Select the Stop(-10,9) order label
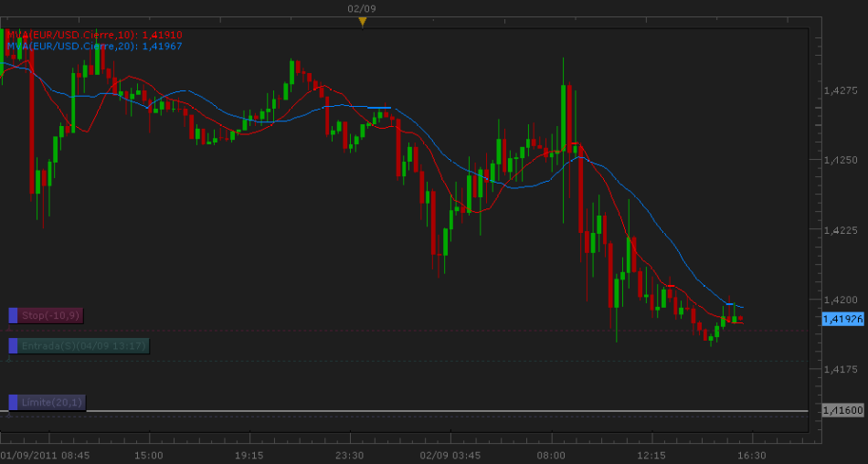868x464 pixels. tap(51, 315)
